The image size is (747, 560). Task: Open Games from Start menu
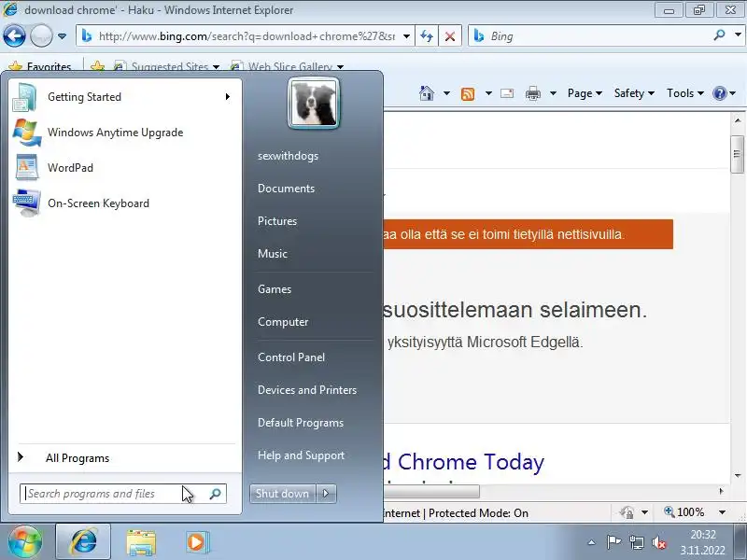click(x=274, y=289)
